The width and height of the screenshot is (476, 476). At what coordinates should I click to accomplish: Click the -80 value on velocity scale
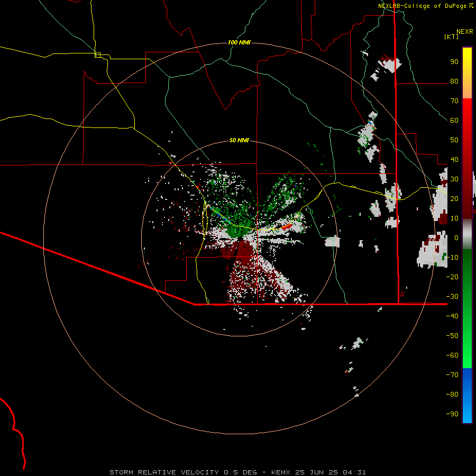(x=452, y=395)
